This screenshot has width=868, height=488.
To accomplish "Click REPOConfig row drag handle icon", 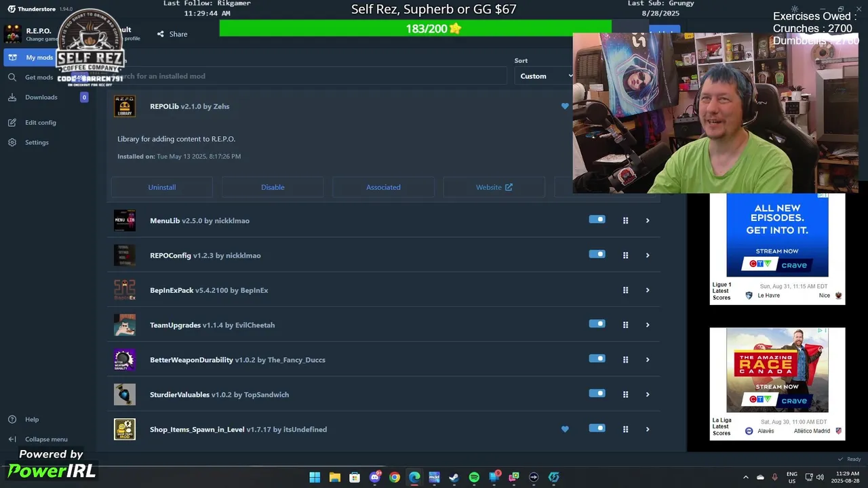I will point(625,256).
